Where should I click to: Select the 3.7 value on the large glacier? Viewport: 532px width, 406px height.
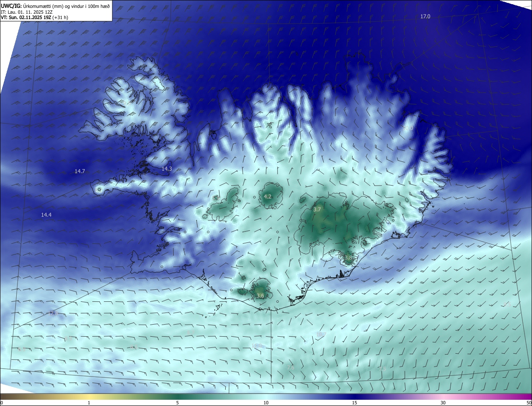[x=317, y=210]
